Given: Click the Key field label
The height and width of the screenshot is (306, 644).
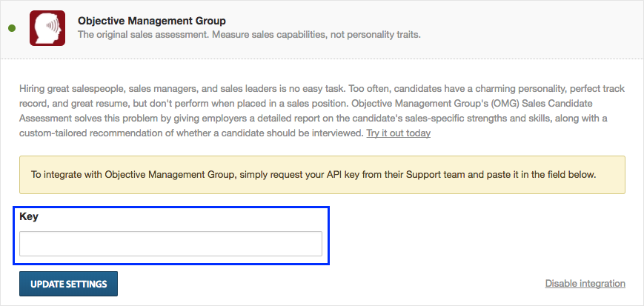Looking at the screenshot, I should tap(29, 217).
